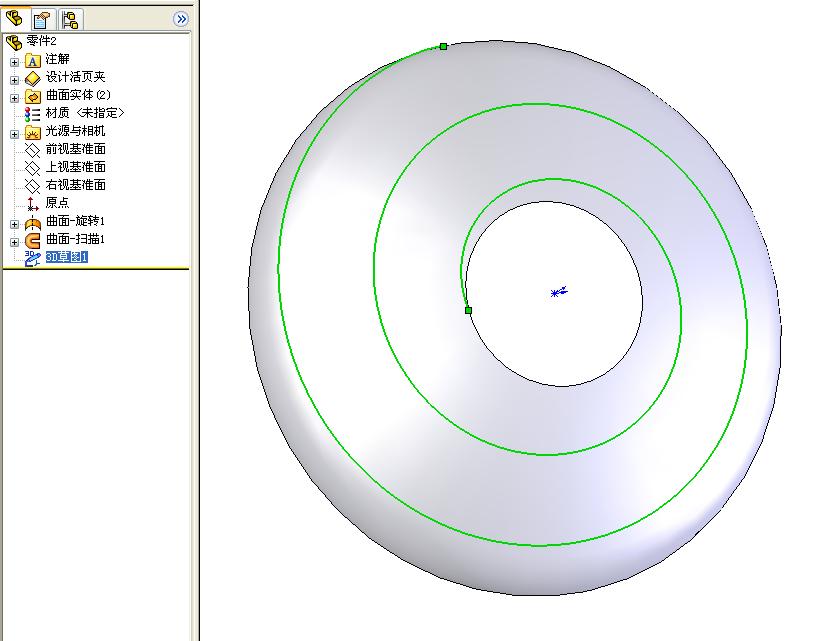Click the 材质 material icon

(33, 114)
